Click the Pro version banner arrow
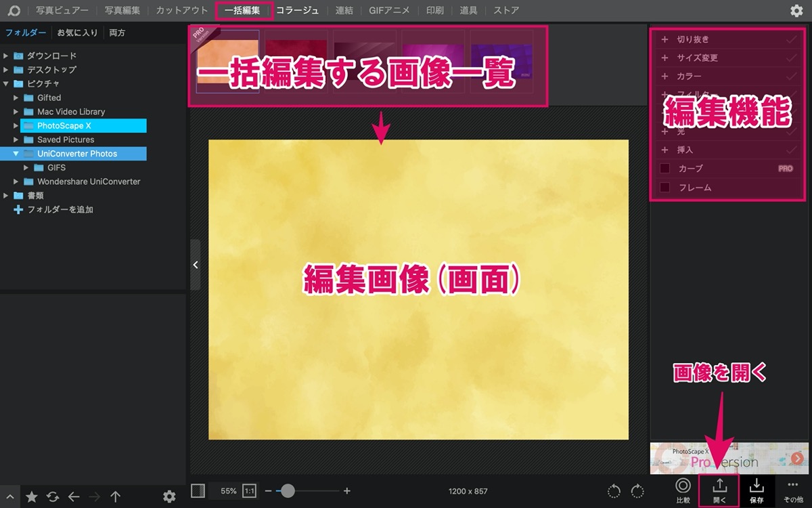 (797, 458)
